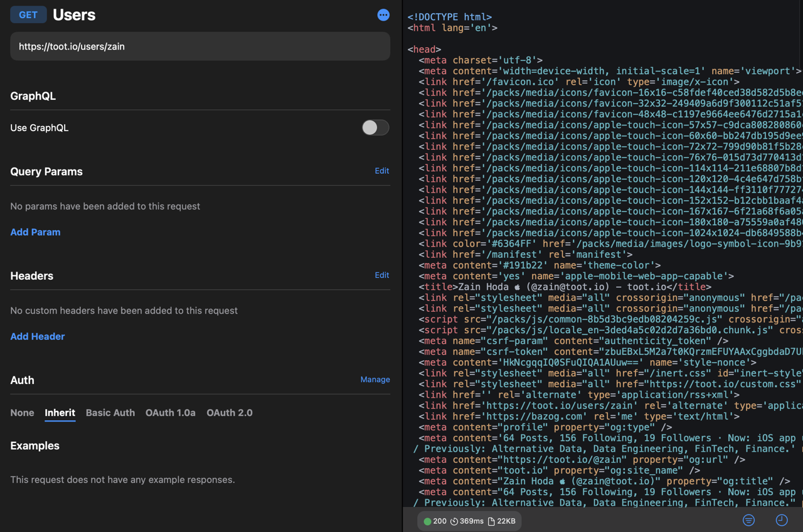
Task: Open the response history clock icon
Action: (x=782, y=521)
